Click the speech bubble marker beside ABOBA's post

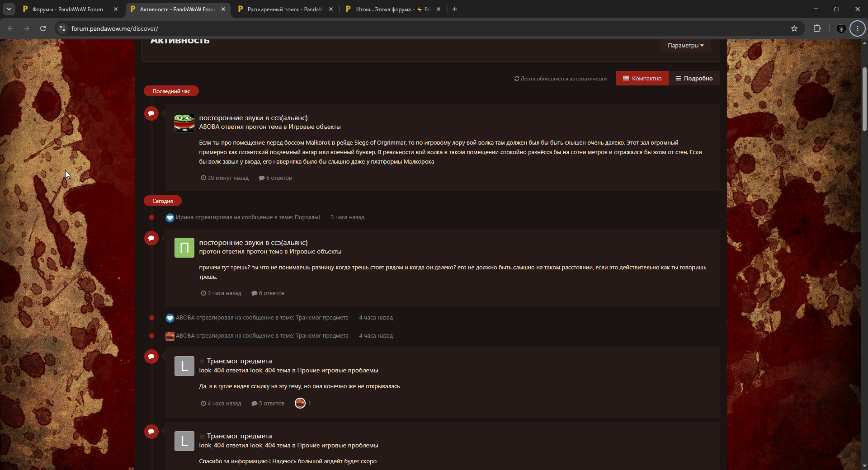click(151, 113)
